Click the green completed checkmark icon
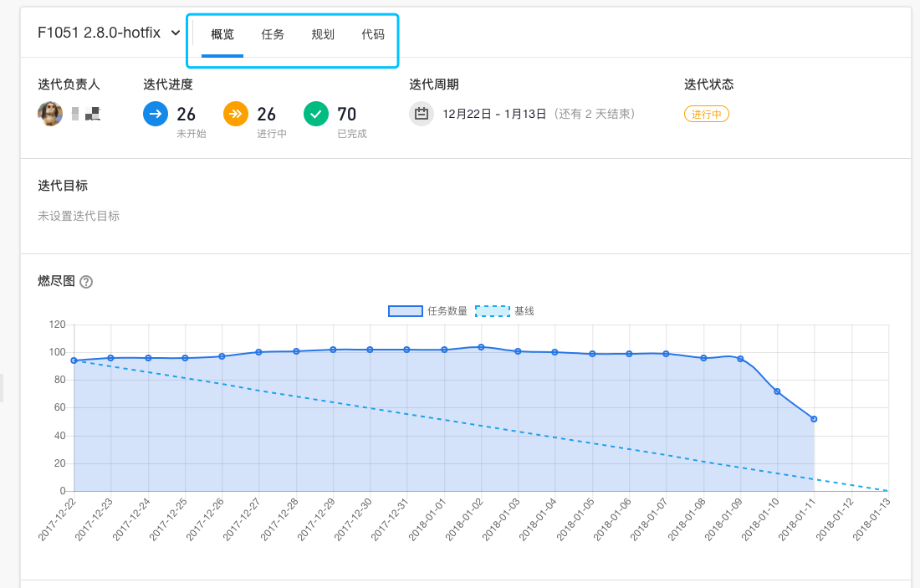920x588 pixels. (x=316, y=114)
